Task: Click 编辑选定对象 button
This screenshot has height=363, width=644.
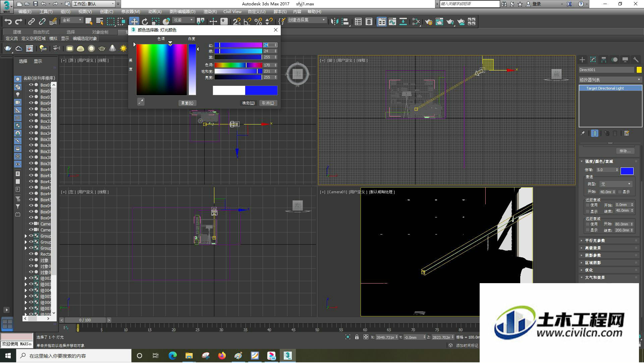Action: pyautogui.click(x=85, y=39)
